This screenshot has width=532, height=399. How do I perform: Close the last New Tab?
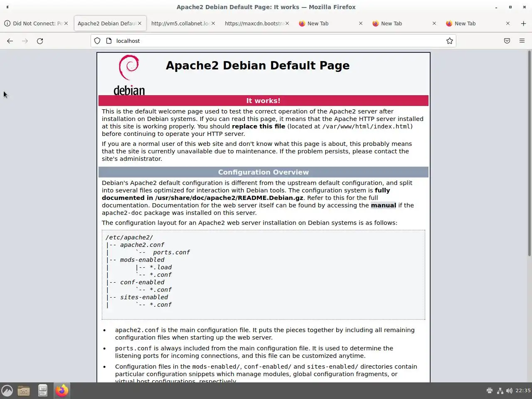[507, 23]
